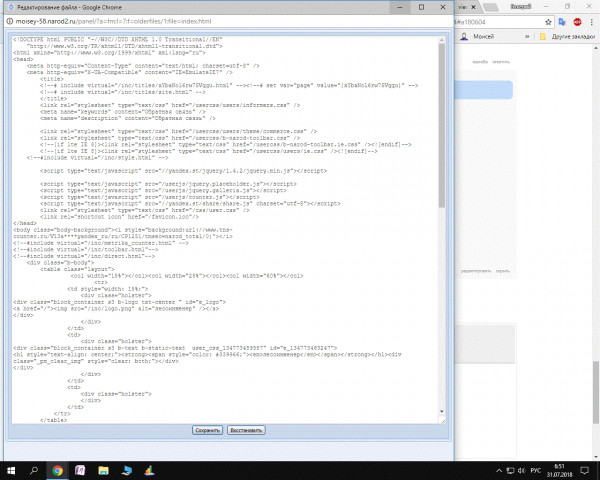Click the Сохранить (Save) button

207,430
